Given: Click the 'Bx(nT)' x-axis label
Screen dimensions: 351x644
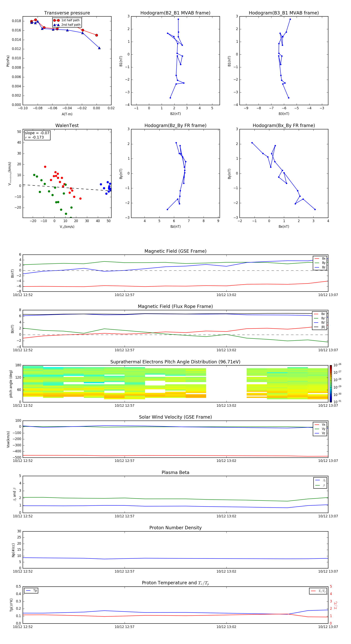Looking at the screenshot, I should (x=284, y=227).
